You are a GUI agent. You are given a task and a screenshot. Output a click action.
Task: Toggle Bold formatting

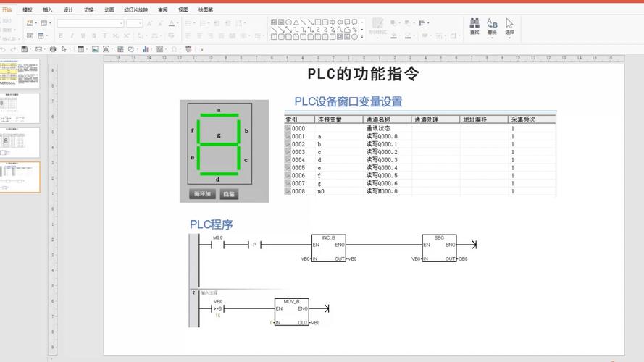[61, 36]
